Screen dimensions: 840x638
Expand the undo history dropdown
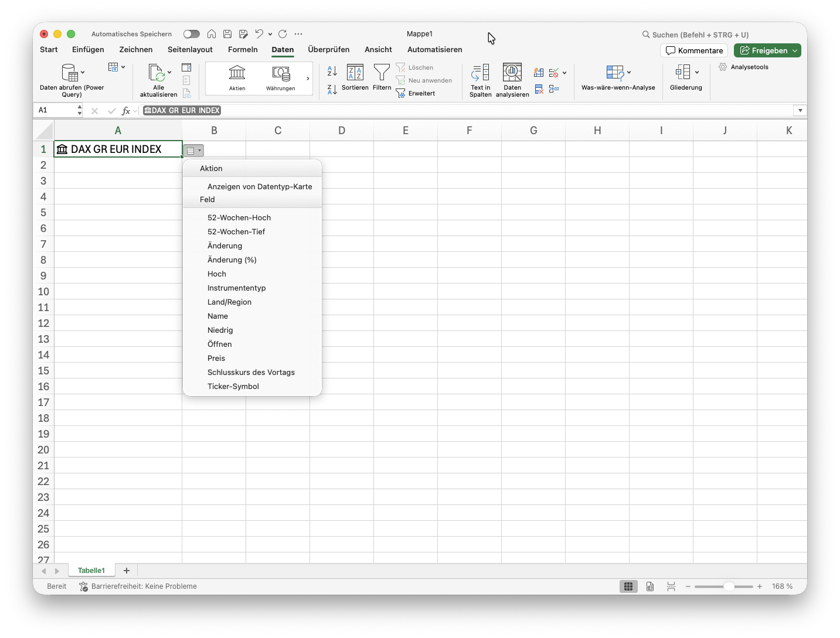pyautogui.click(x=270, y=34)
